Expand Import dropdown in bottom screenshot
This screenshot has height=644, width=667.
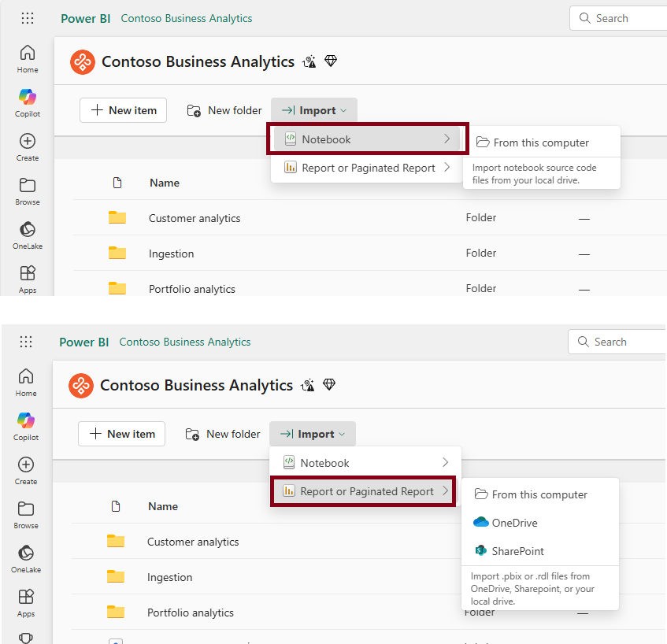click(x=312, y=434)
